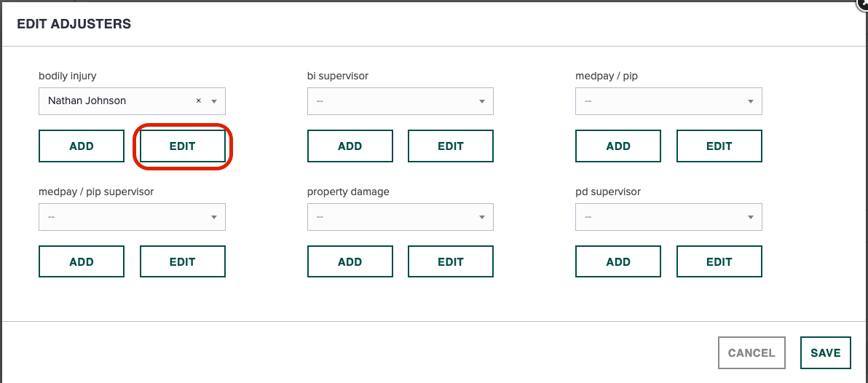
Task: Click EDIT under bodily injury
Action: click(x=183, y=146)
